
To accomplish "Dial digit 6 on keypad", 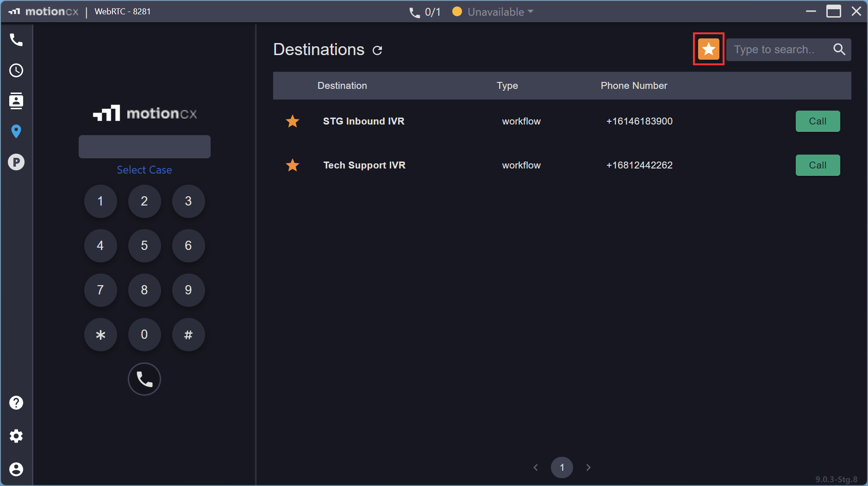I will point(188,246).
